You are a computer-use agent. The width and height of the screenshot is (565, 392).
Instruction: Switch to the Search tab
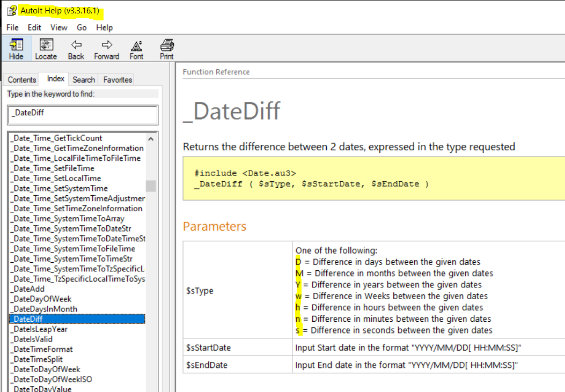pyautogui.click(x=84, y=80)
